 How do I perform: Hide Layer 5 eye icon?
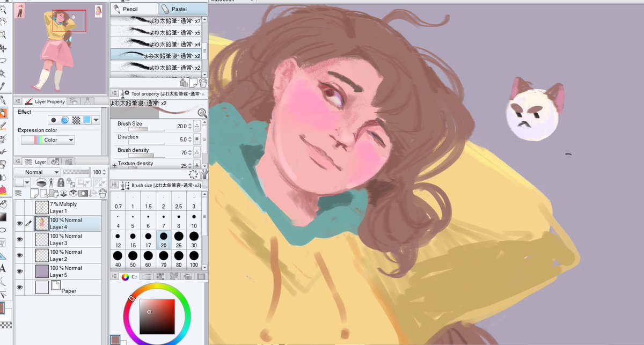point(19,271)
